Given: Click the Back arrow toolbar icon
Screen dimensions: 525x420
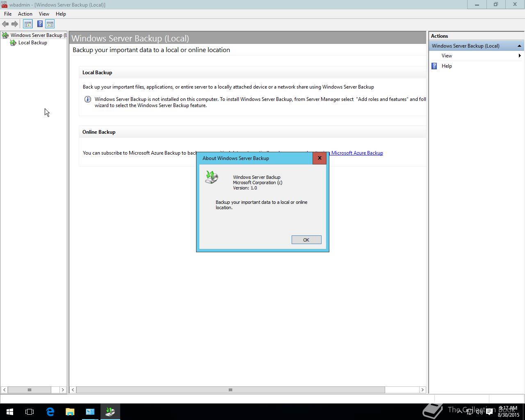Looking at the screenshot, I should (x=5, y=24).
